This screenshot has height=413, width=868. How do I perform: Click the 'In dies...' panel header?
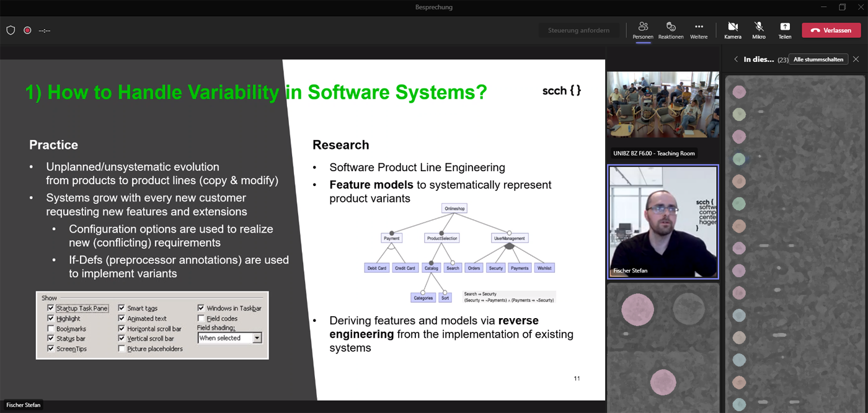pyautogui.click(x=759, y=60)
